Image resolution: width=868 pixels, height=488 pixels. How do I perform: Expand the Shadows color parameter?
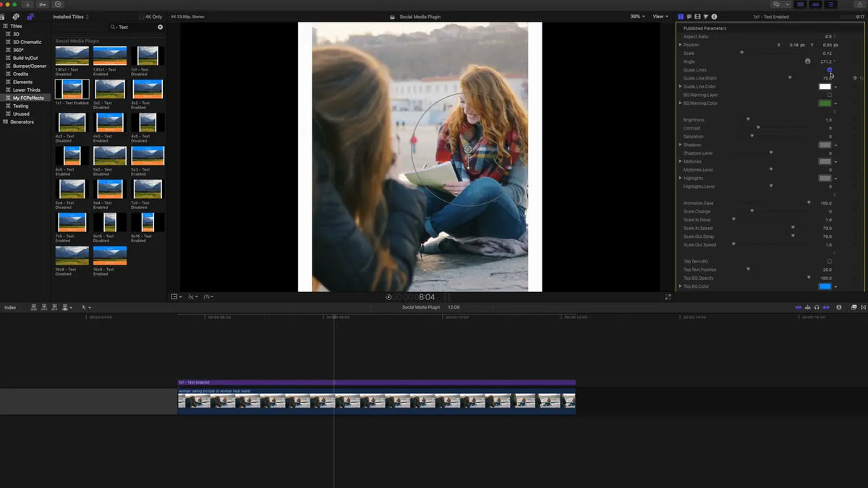pos(680,145)
